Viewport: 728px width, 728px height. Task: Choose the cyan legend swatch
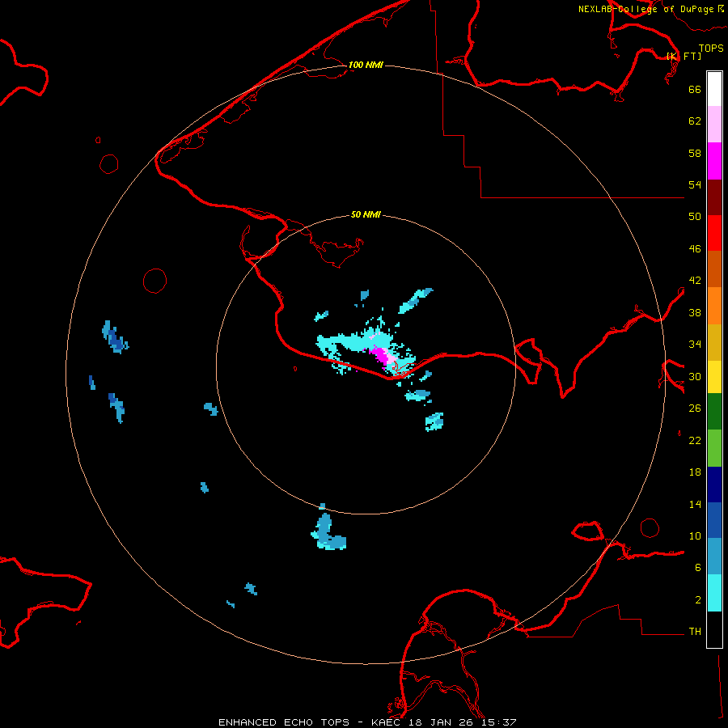pyautogui.click(x=714, y=593)
